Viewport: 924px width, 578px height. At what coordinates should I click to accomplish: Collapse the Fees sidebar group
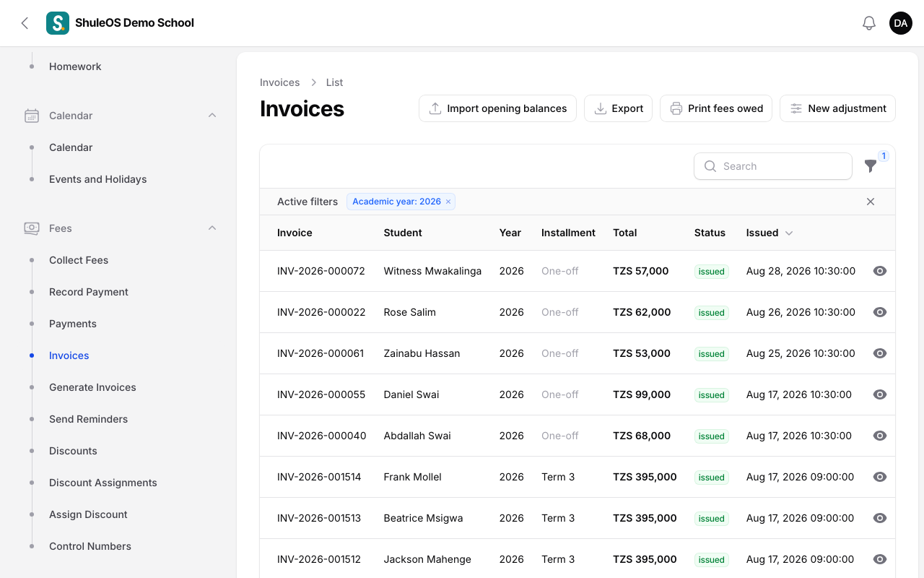click(212, 228)
